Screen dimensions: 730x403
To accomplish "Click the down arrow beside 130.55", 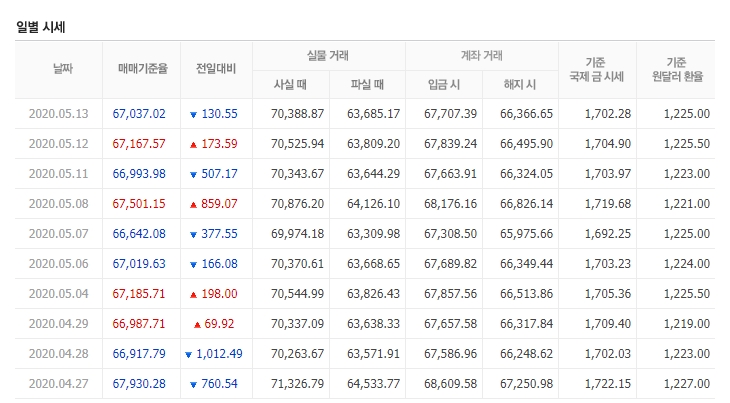I will (194, 115).
